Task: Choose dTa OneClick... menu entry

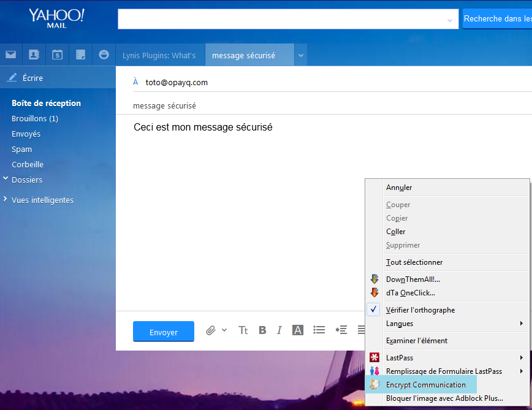Action: click(411, 293)
